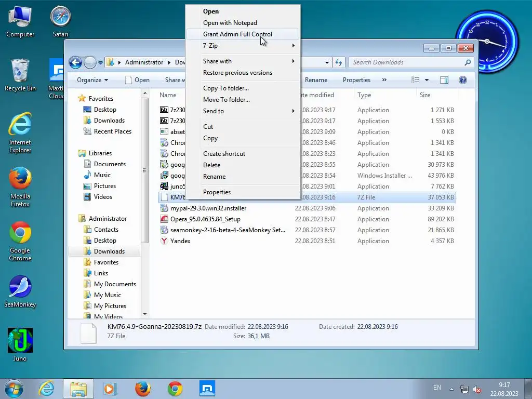Expand the Share with submenu
This screenshot has height=399, width=532.
243,61
